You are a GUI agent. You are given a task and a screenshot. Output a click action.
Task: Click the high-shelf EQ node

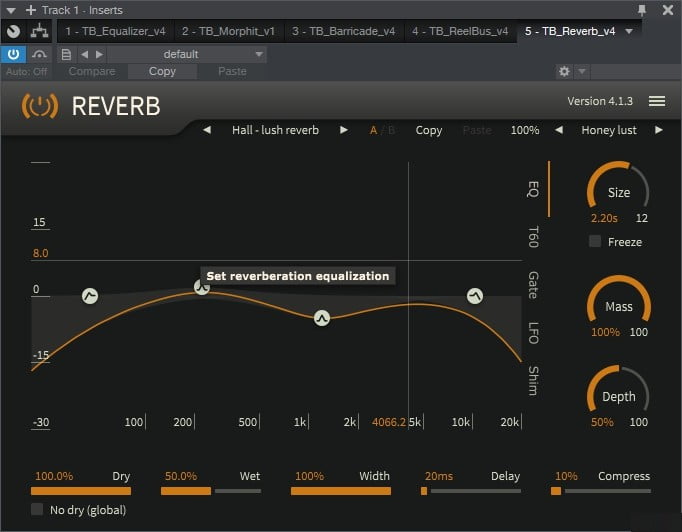tap(475, 296)
